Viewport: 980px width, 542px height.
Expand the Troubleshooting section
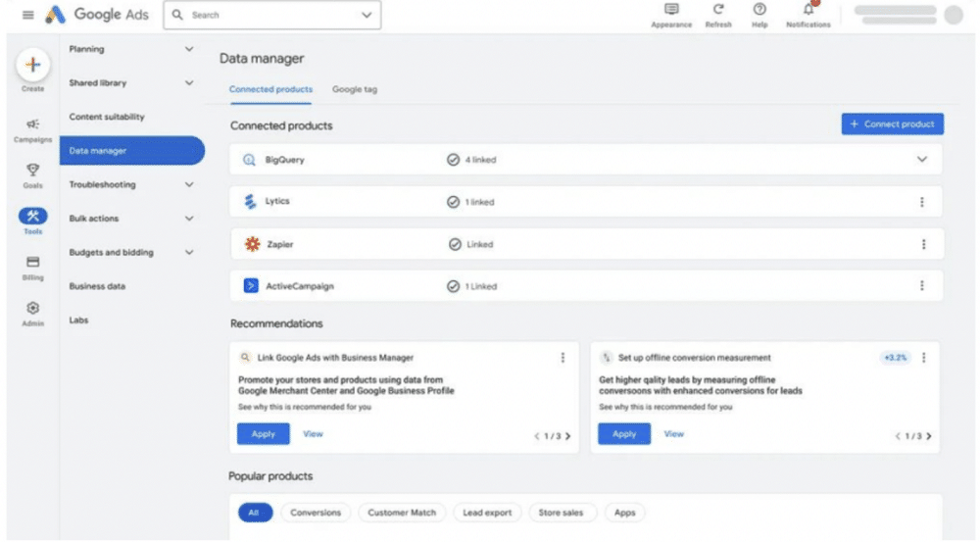189,184
